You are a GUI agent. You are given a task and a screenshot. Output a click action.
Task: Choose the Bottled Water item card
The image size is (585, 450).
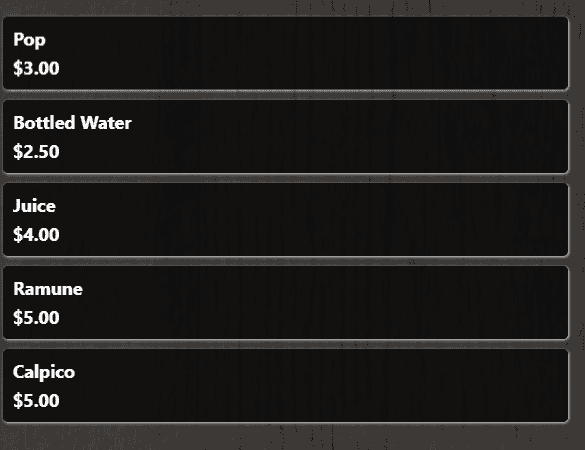(285, 137)
